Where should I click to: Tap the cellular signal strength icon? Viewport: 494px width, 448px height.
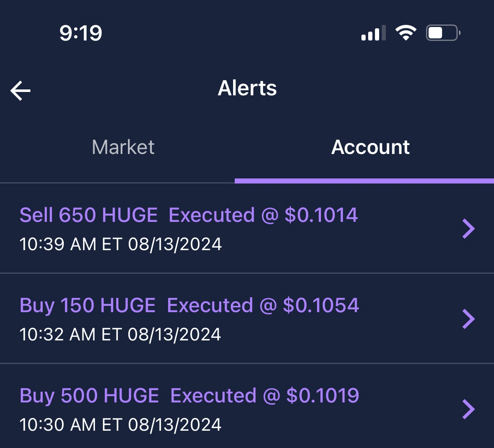(x=373, y=33)
